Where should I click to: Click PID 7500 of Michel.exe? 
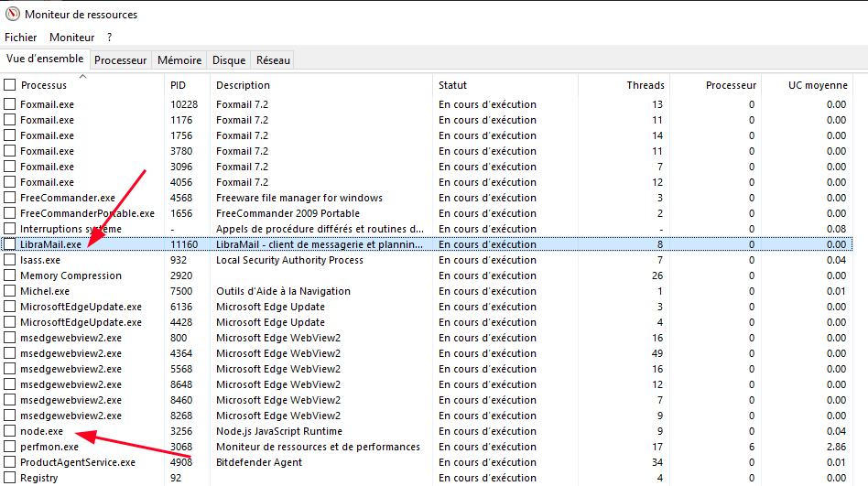coord(181,291)
